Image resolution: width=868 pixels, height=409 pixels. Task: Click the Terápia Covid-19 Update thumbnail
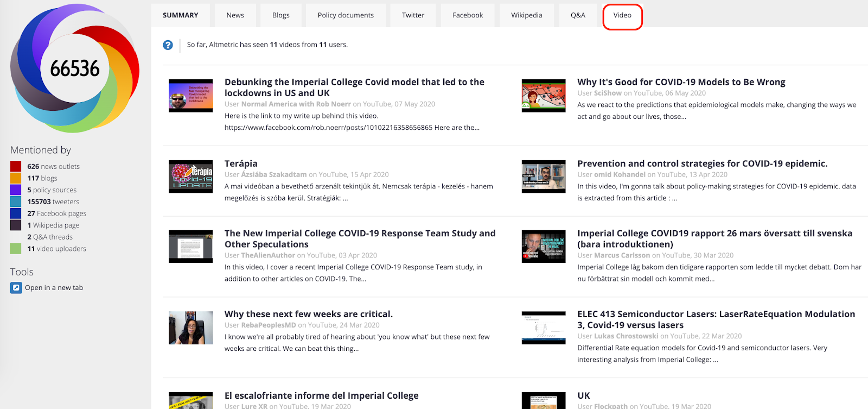click(190, 177)
